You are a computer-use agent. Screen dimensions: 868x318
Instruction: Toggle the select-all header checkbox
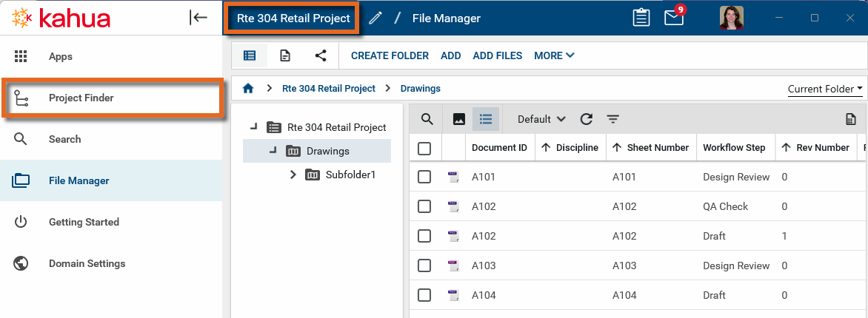[x=424, y=148]
